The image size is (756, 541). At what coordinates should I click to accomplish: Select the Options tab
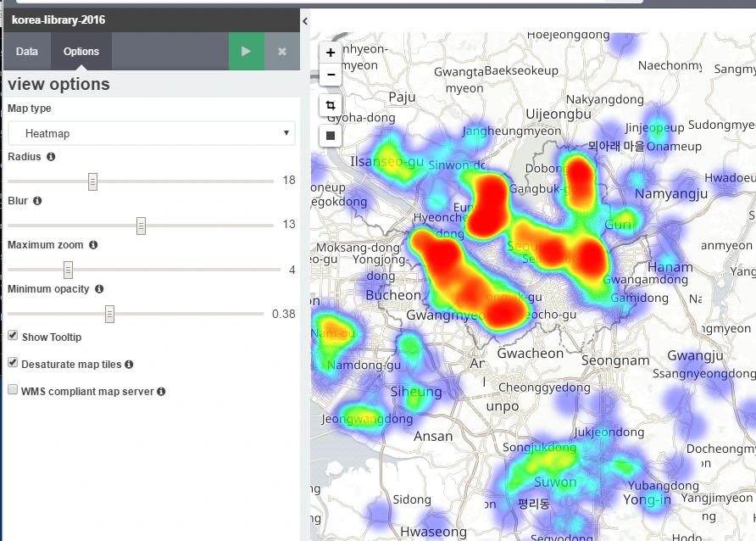point(81,51)
